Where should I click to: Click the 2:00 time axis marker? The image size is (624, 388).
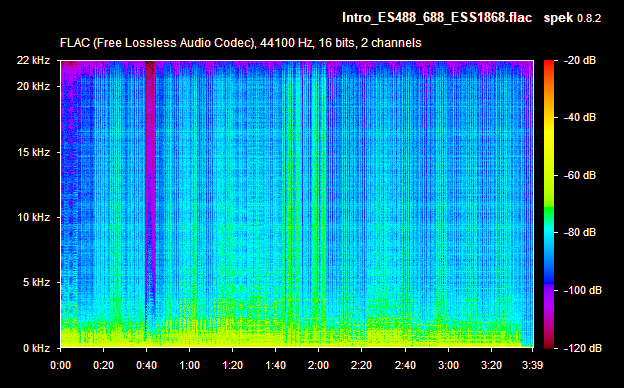pos(318,365)
